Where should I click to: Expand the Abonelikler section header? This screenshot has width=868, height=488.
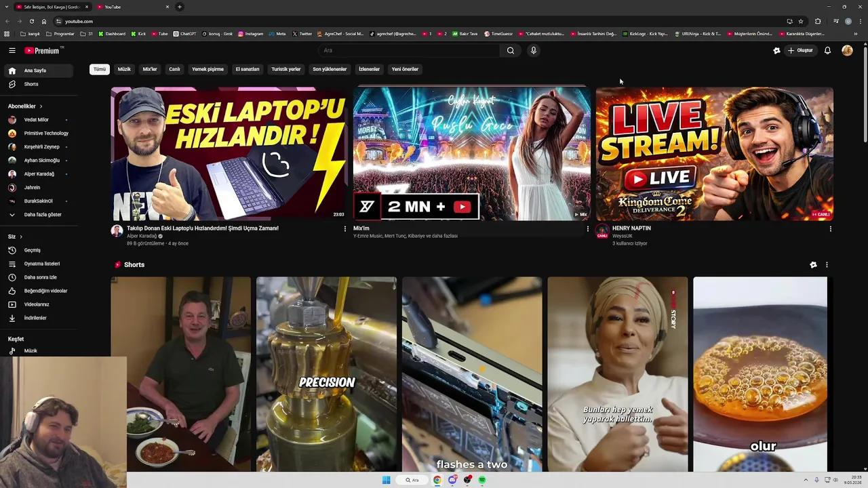(25, 106)
